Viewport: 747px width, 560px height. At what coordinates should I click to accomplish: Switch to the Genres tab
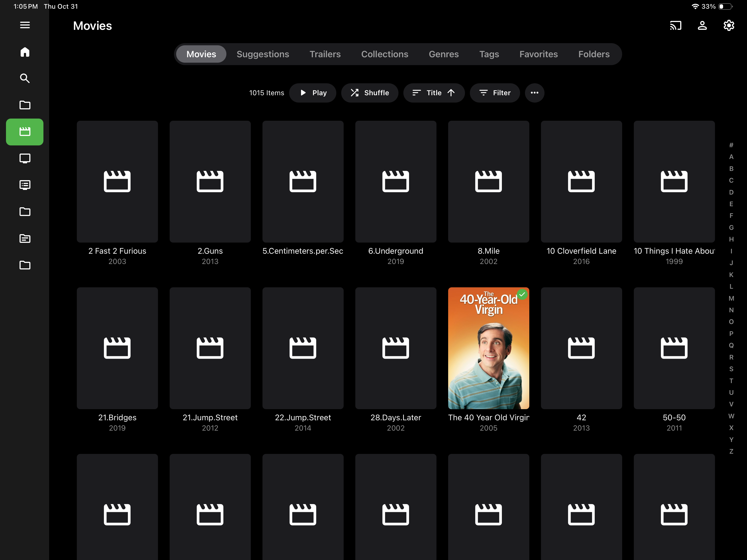(x=444, y=54)
